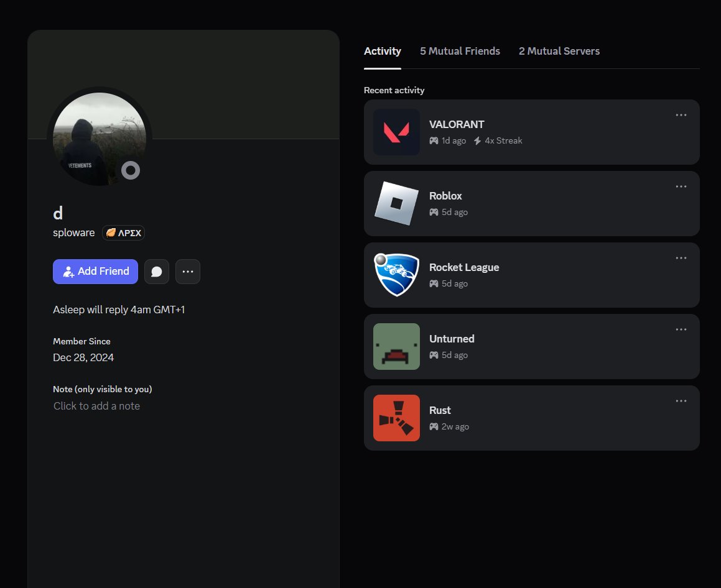Click the Note (only visible to you) label
721x588 pixels.
click(103, 389)
